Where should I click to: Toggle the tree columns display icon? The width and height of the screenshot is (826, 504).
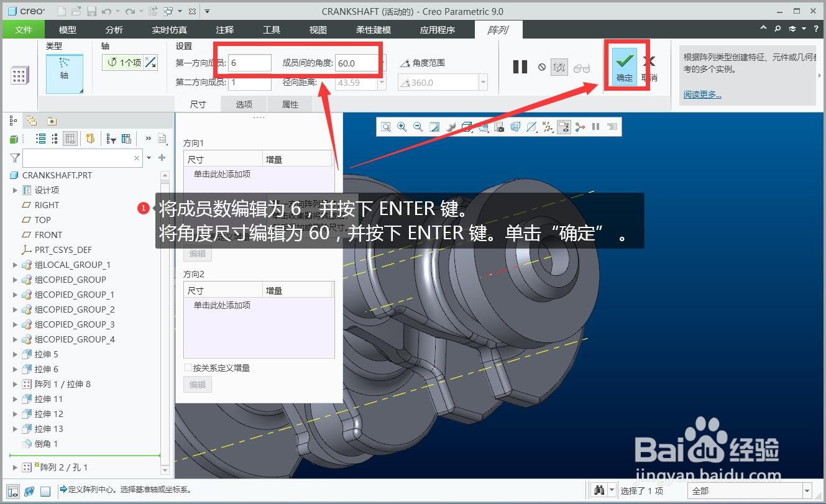70,139
